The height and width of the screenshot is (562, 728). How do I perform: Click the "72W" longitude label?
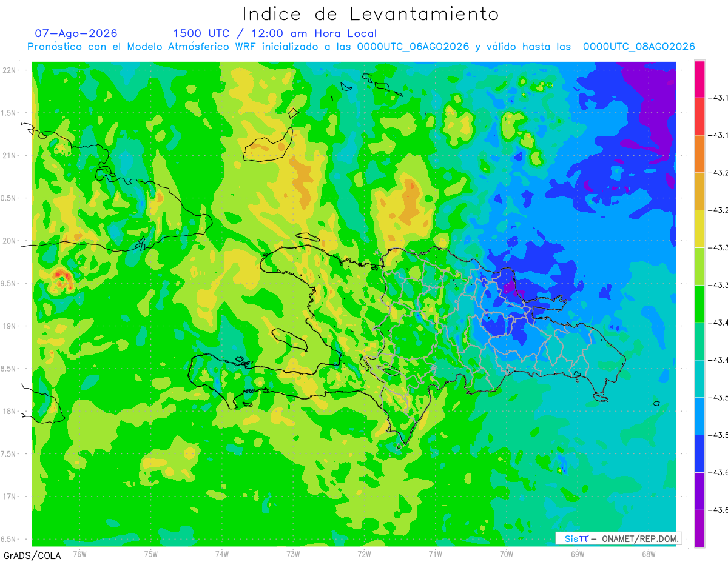click(x=364, y=554)
